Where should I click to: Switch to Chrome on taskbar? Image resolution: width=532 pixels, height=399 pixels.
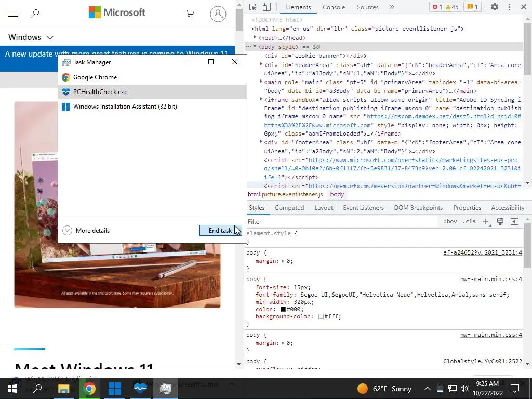pos(89,389)
